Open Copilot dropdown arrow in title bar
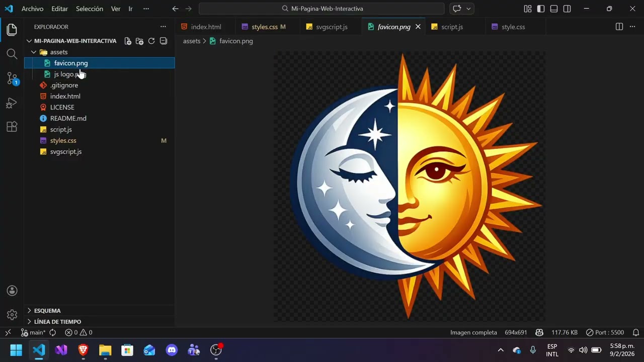The height and width of the screenshot is (362, 644). point(468,9)
